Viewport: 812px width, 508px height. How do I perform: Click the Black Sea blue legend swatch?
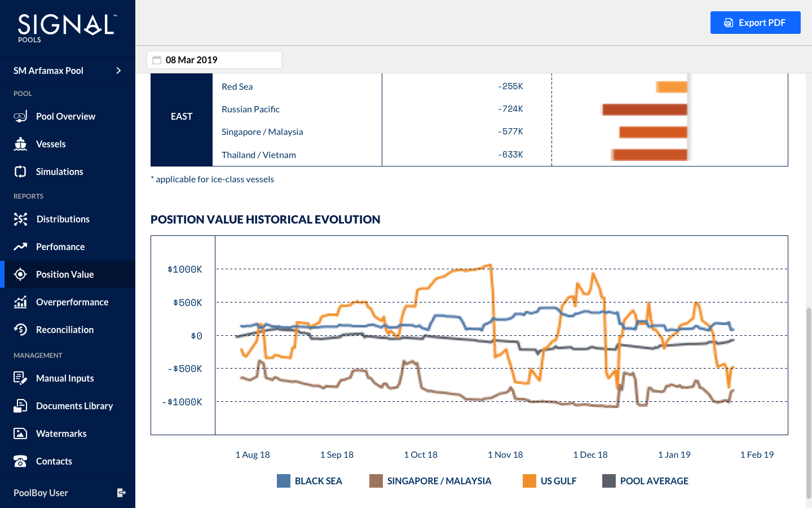pyautogui.click(x=284, y=481)
